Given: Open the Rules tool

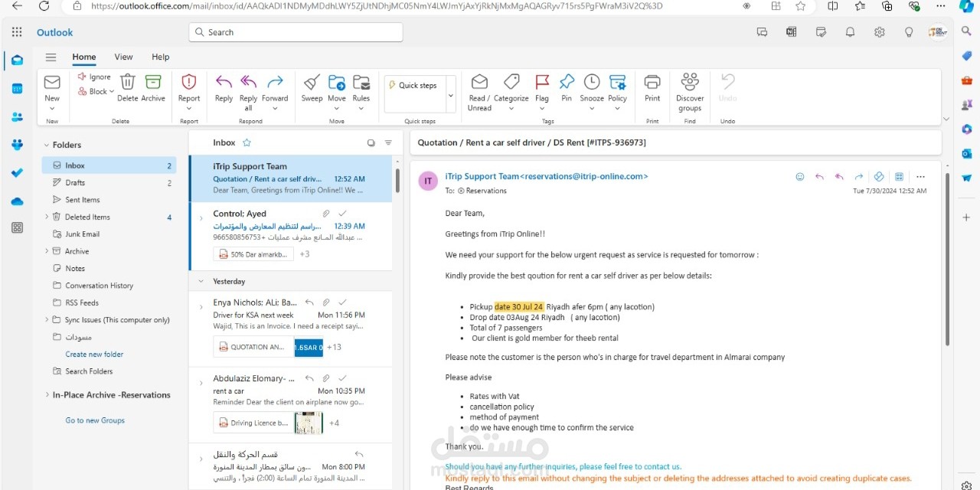Looking at the screenshot, I should click(361, 92).
